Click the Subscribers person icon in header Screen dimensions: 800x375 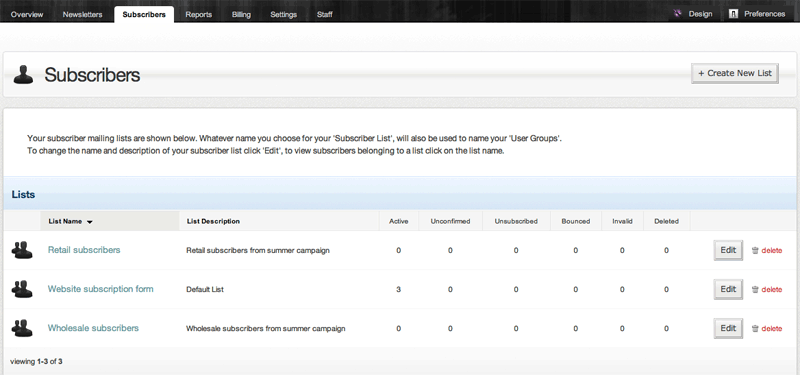point(23,74)
